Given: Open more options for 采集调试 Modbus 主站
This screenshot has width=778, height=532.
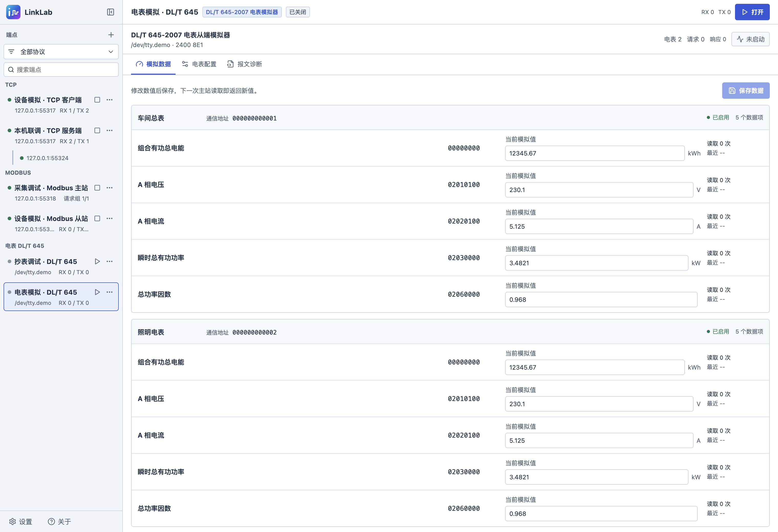Looking at the screenshot, I should click(x=110, y=188).
